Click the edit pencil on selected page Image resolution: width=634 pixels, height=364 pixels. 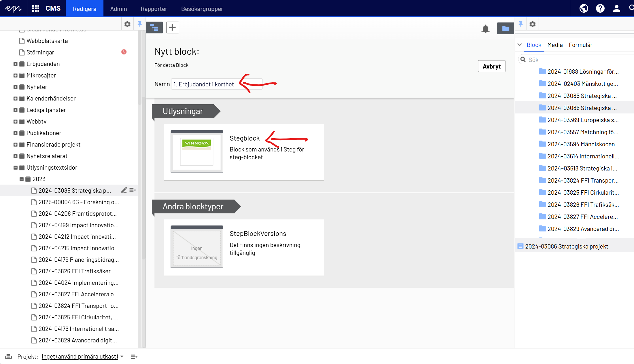click(124, 190)
